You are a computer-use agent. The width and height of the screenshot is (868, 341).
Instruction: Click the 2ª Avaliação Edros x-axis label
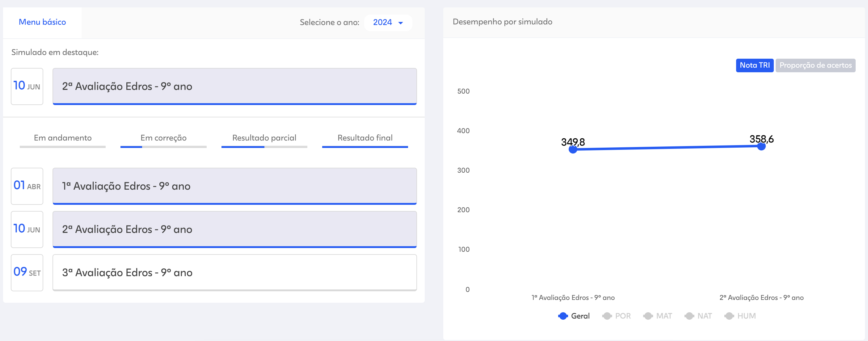pyautogui.click(x=761, y=297)
